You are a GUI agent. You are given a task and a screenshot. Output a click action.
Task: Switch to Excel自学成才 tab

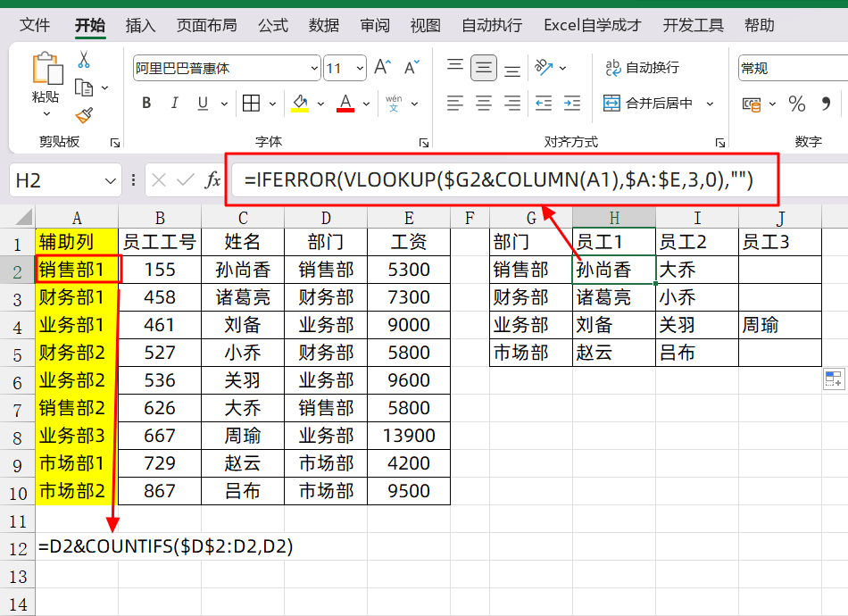(x=593, y=25)
